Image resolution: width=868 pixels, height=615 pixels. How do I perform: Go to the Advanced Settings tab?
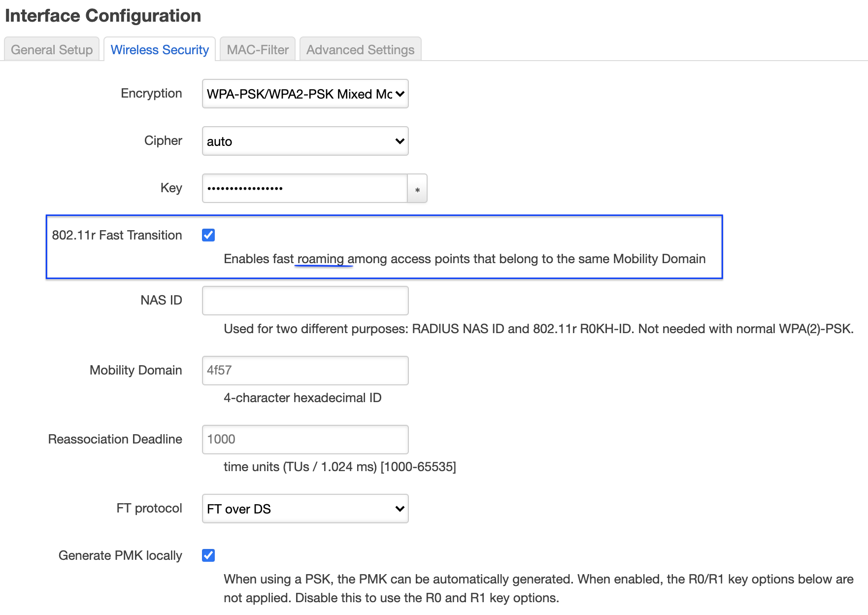360,50
